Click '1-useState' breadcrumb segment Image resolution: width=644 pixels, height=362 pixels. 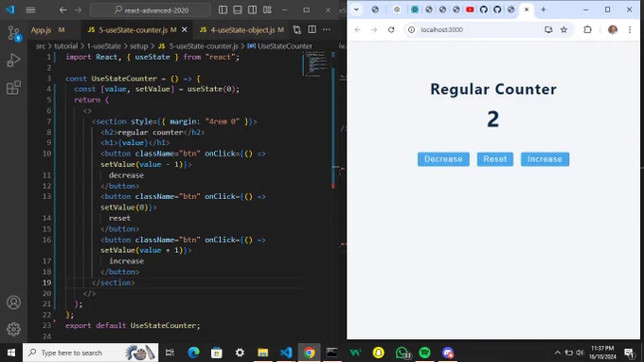(104, 46)
